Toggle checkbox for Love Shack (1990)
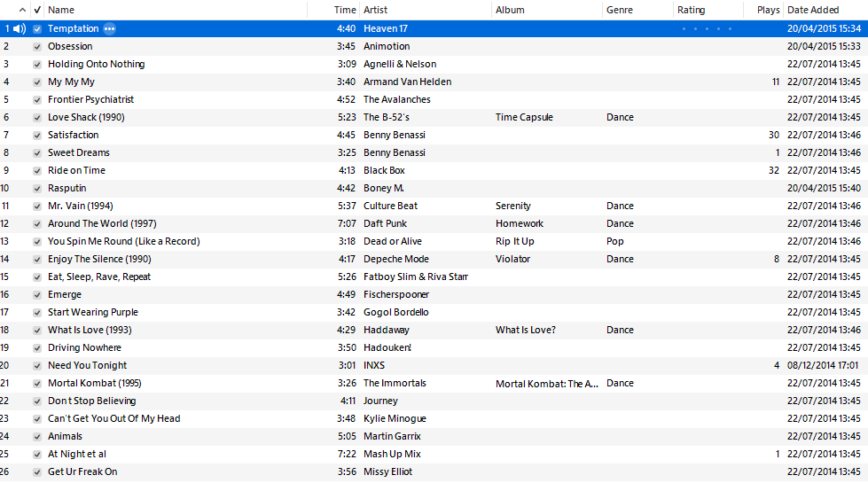868x483 pixels. (x=37, y=118)
